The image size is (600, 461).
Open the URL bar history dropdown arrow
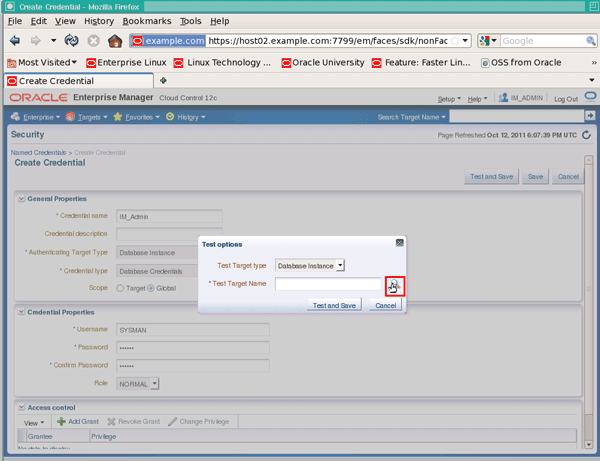point(465,41)
